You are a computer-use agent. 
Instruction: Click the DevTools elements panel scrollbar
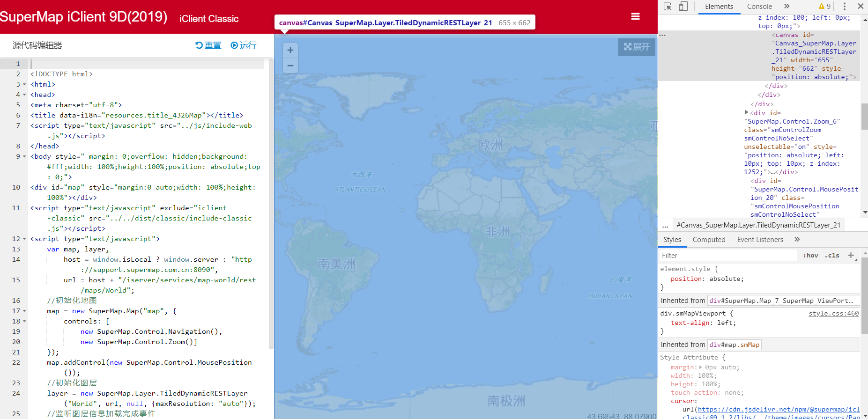click(864, 117)
